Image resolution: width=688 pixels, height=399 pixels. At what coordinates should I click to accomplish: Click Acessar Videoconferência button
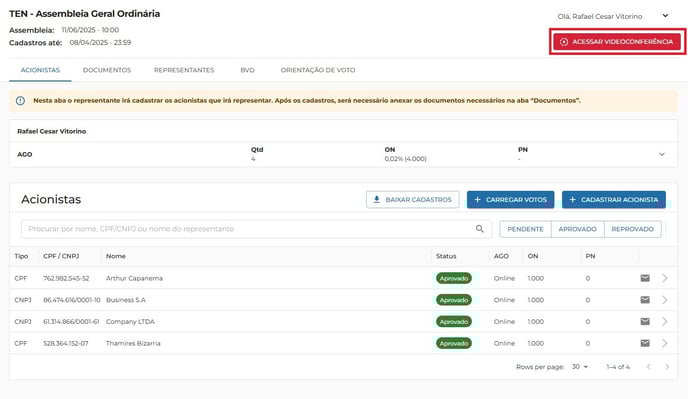[617, 42]
